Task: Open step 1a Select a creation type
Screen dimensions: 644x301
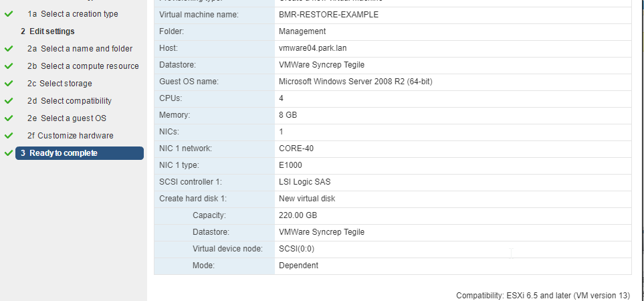Action: click(x=73, y=14)
